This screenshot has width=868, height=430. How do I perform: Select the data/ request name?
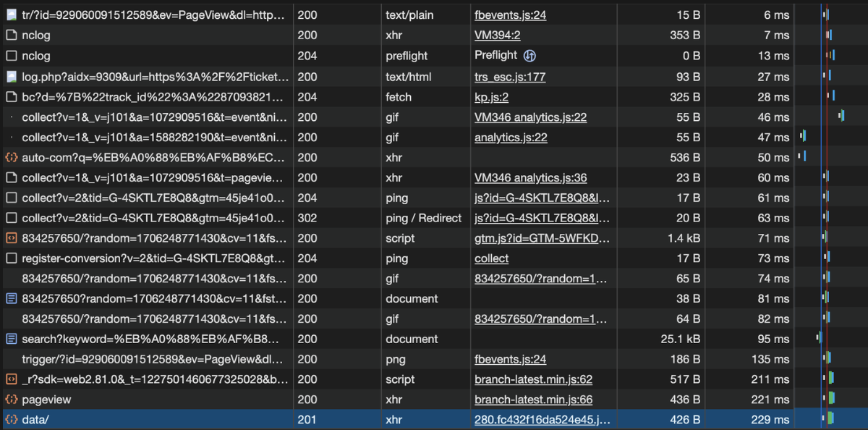click(x=35, y=419)
